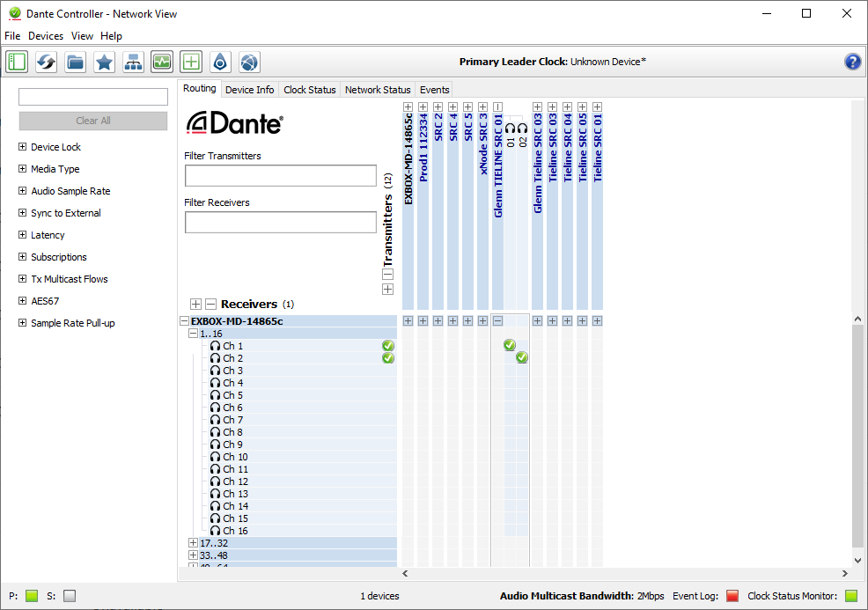Click the globe domain icon in toolbar
868x610 pixels.
click(x=250, y=62)
